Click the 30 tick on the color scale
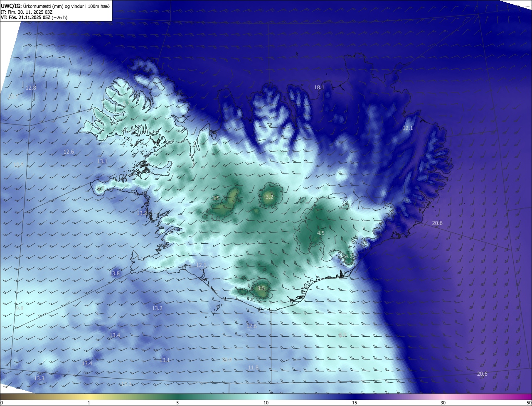532x406 pixels. pyautogui.click(x=443, y=403)
